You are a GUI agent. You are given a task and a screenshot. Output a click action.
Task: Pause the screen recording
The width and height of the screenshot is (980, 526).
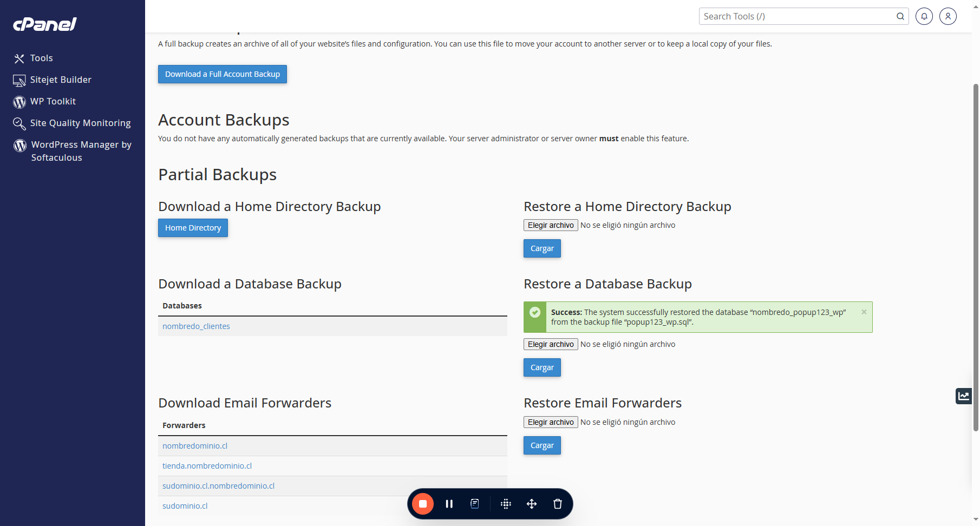[449, 504]
